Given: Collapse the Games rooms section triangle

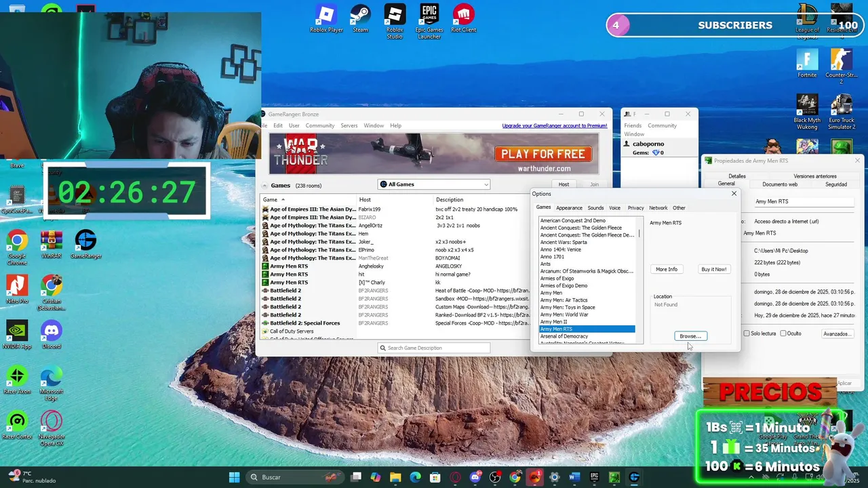Looking at the screenshot, I should [264, 186].
